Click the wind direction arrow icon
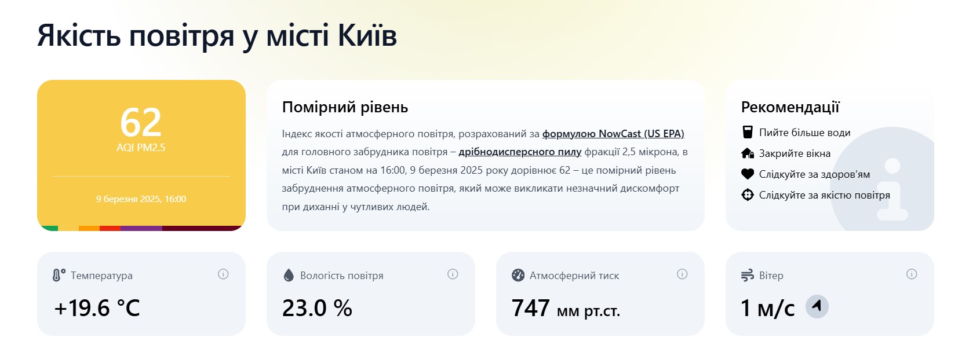 click(x=817, y=306)
